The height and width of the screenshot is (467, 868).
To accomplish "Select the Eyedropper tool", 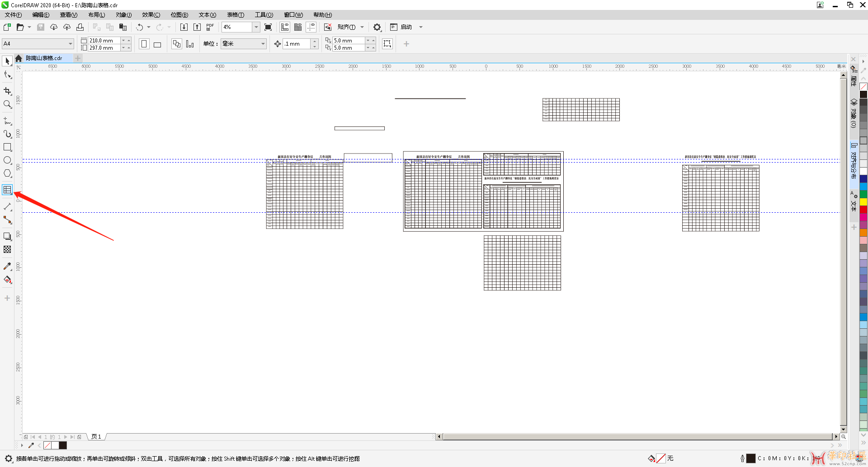I will 7,266.
